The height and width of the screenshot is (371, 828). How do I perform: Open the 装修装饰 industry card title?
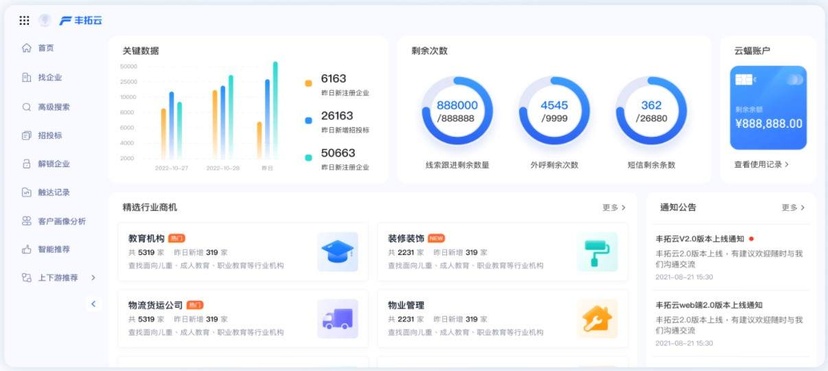click(406, 238)
